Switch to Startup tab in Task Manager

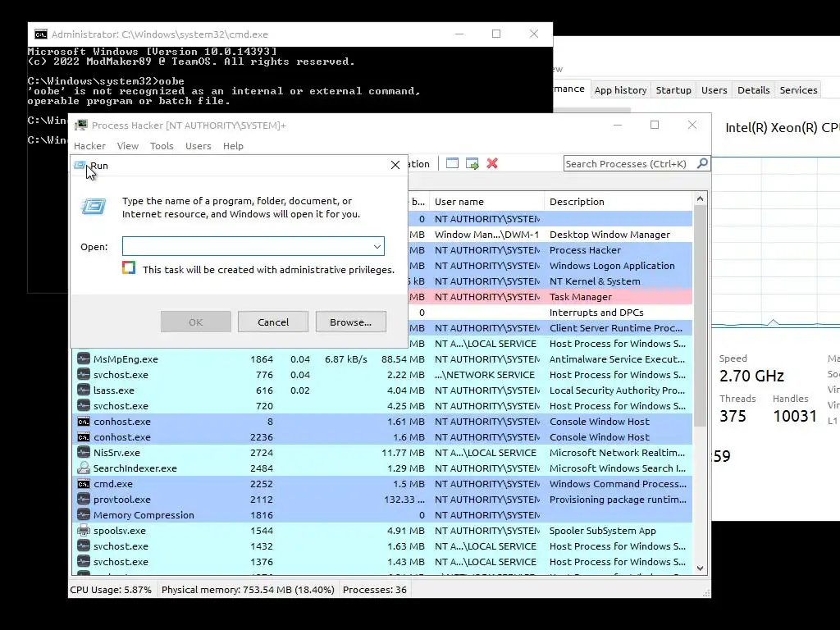click(x=673, y=90)
